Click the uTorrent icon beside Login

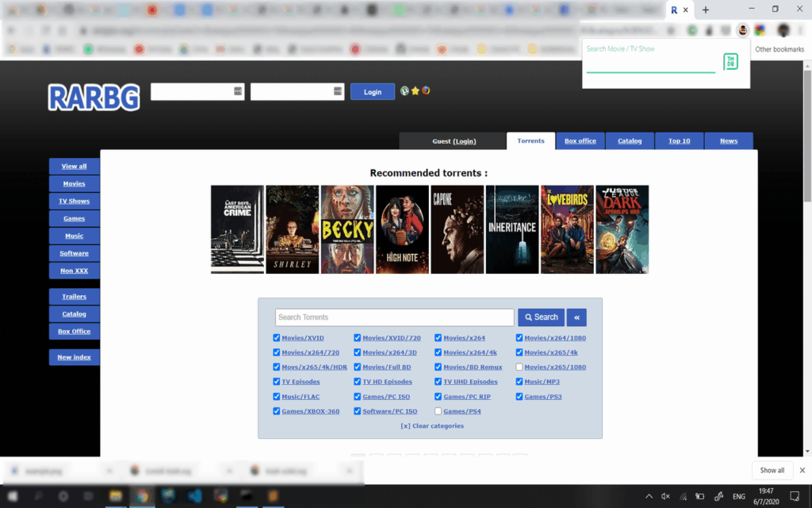[x=405, y=91]
